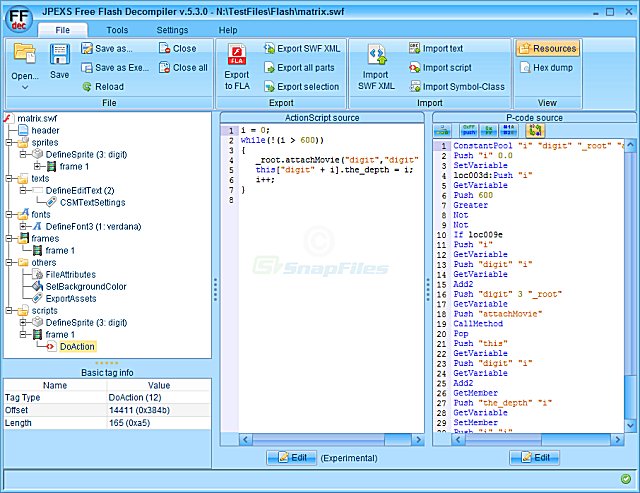
Task: Collapse the frames tree node
Action: coord(9,238)
